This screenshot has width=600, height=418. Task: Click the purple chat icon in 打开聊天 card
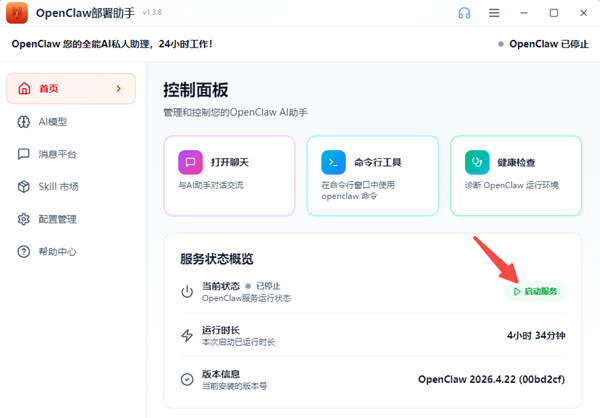click(x=190, y=162)
